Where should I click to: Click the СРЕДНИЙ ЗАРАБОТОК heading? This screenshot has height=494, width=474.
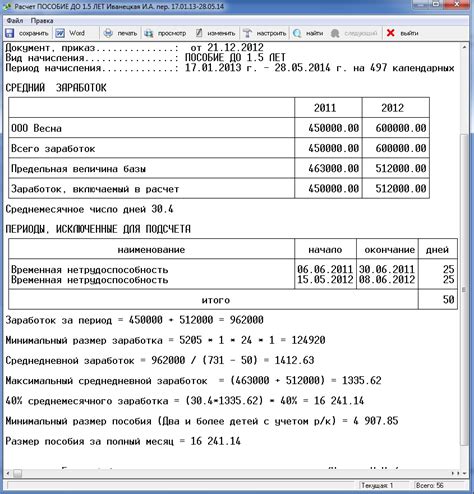56,88
